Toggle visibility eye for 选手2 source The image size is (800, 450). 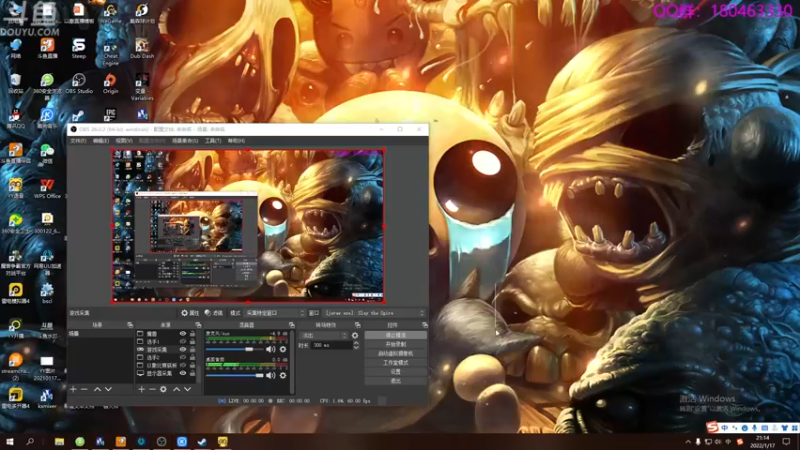(x=183, y=358)
